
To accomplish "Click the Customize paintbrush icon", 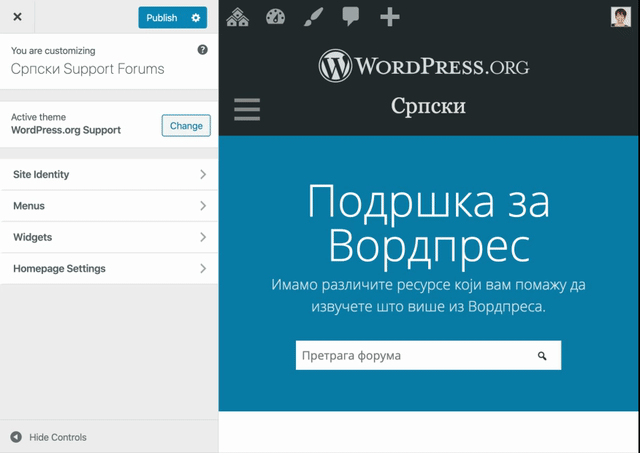I will (314, 17).
